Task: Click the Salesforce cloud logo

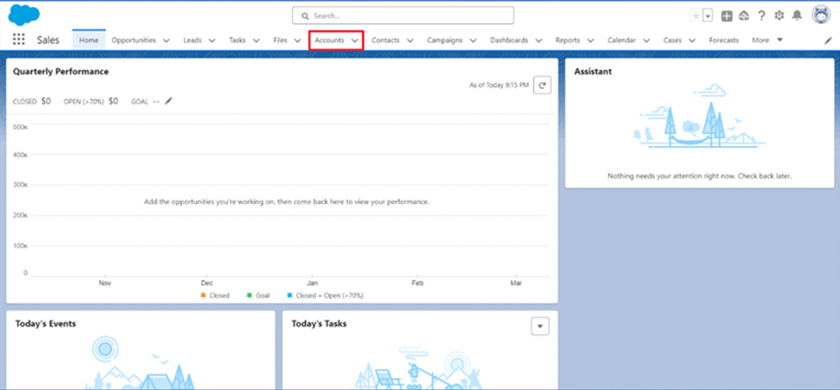Action: (24, 15)
